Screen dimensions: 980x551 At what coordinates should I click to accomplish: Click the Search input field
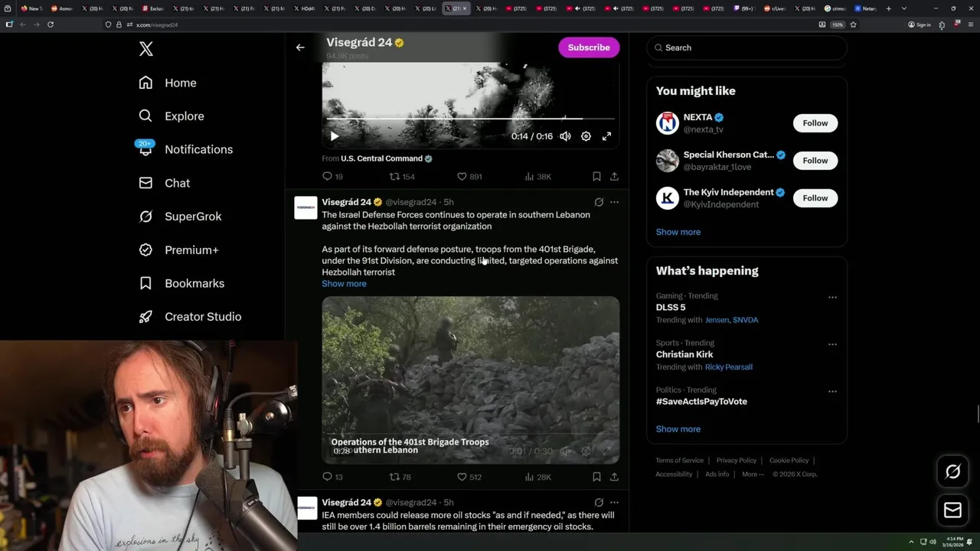click(746, 47)
